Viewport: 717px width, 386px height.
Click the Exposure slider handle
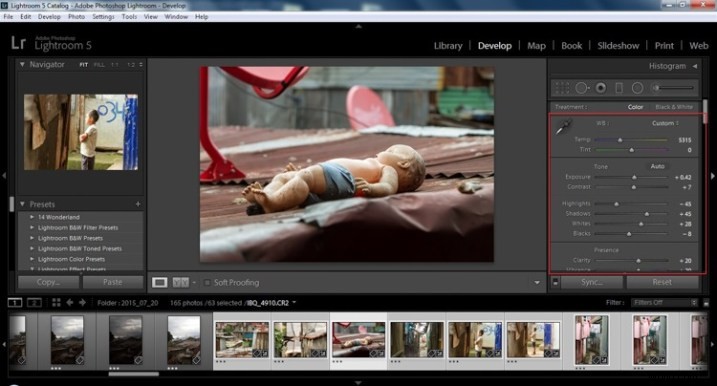click(x=634, y=177)
